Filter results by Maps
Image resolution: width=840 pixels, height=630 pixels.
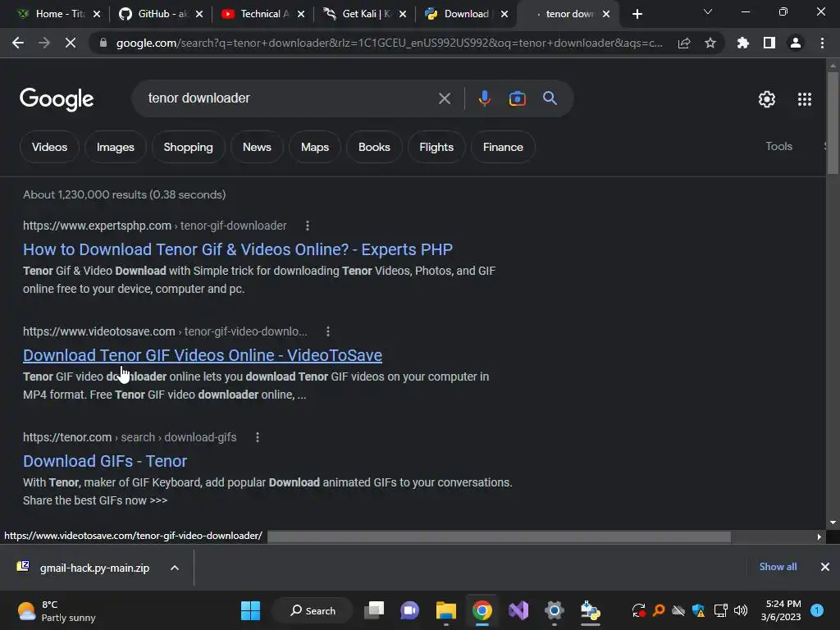315,148
